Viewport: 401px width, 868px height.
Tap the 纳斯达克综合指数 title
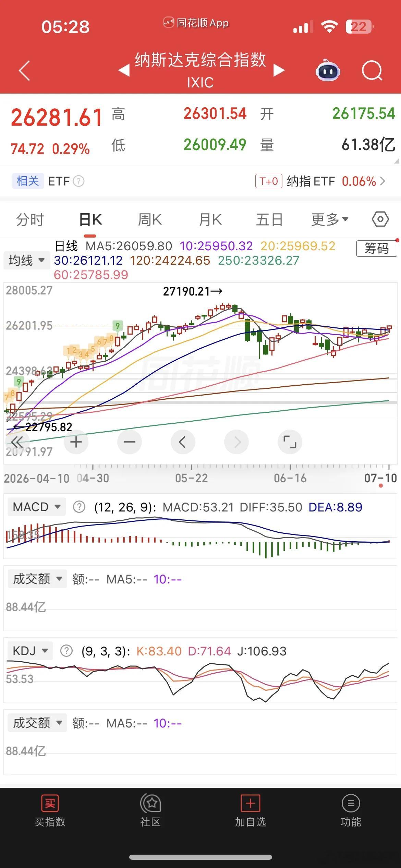tap(200, 60)
